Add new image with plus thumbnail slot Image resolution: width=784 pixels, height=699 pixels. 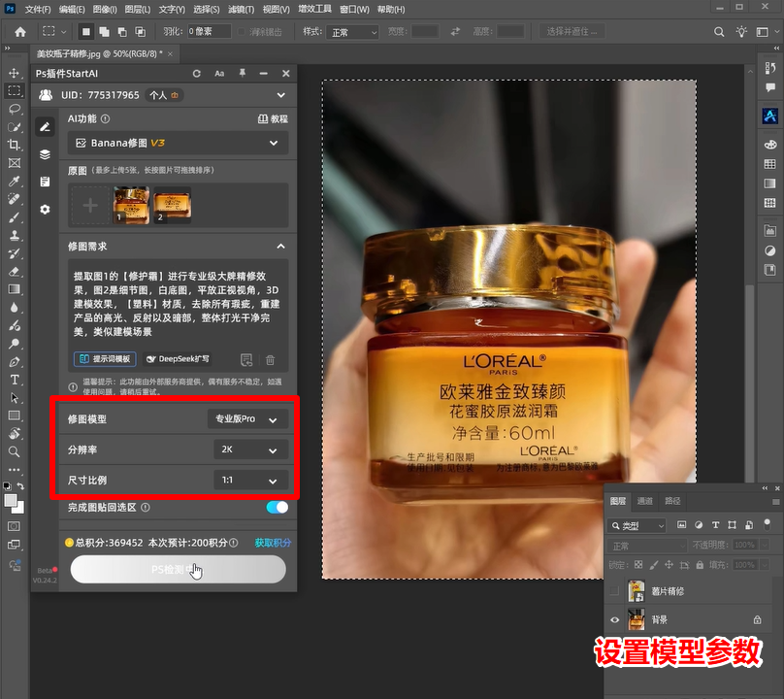click(x=90, y=205)
